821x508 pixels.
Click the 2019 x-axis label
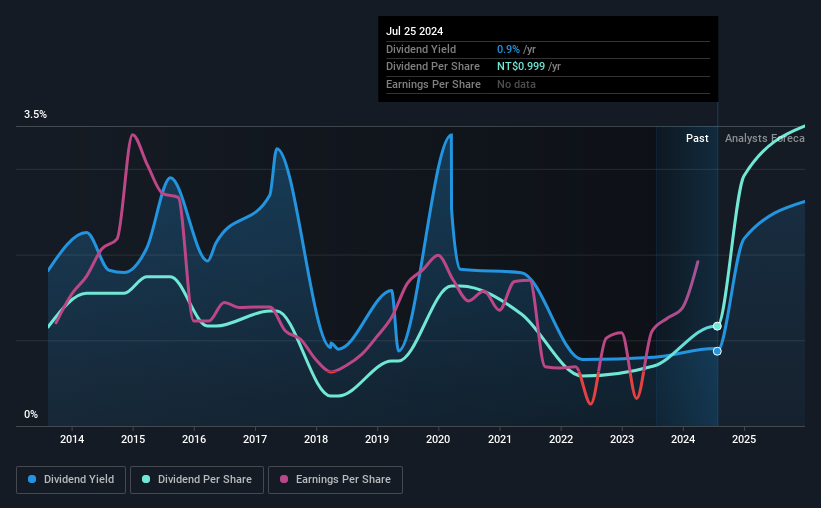[377, 439]
